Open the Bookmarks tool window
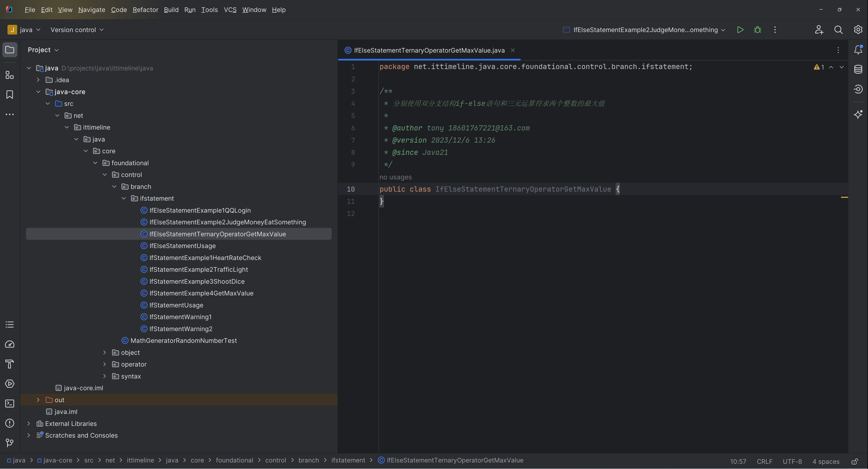The height and width of the screenshot is (469, 868). (10, 95)
